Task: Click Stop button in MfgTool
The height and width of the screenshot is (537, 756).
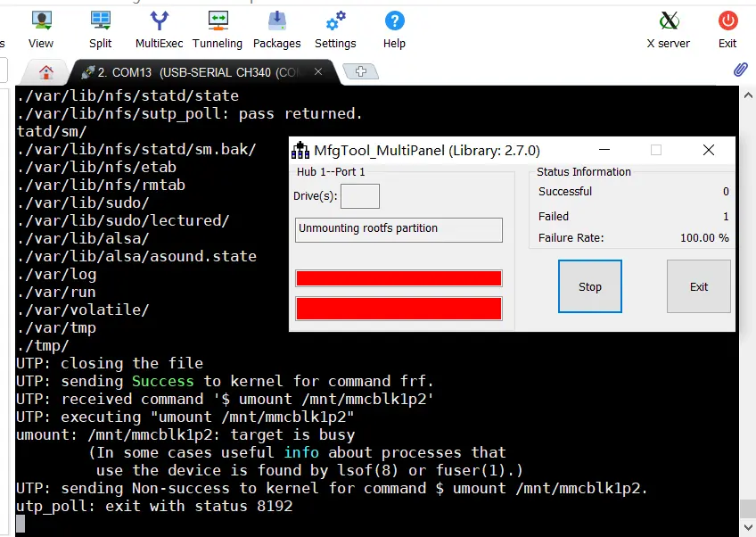Action: pos(590,286)
